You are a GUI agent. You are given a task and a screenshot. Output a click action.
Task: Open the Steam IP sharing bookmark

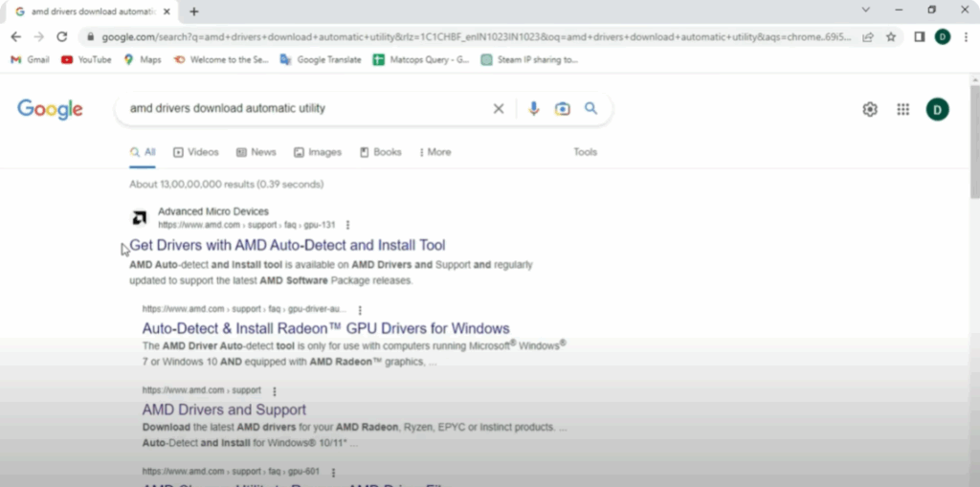point(529,60)
